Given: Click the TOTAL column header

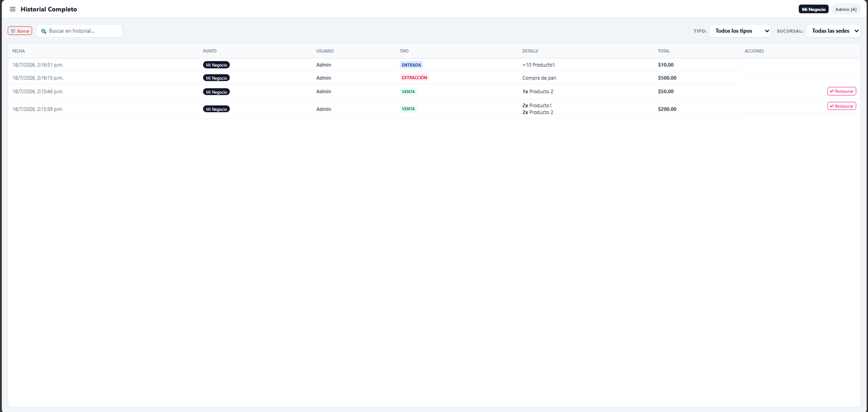Looking at the screenshot, I should pos(664,51).
